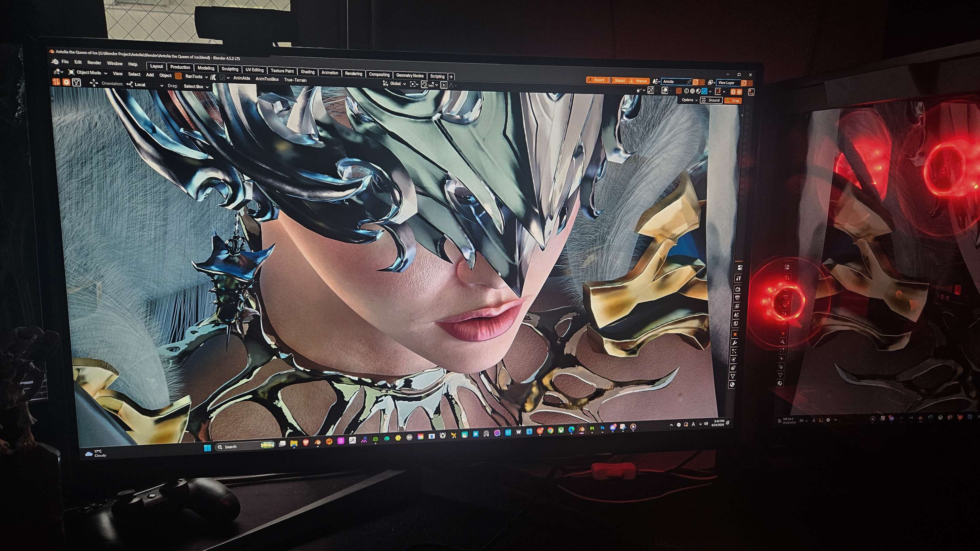Screen dimensions: 980x551
Task: Open the Object Mode dropdown
Action: (87, 72)
